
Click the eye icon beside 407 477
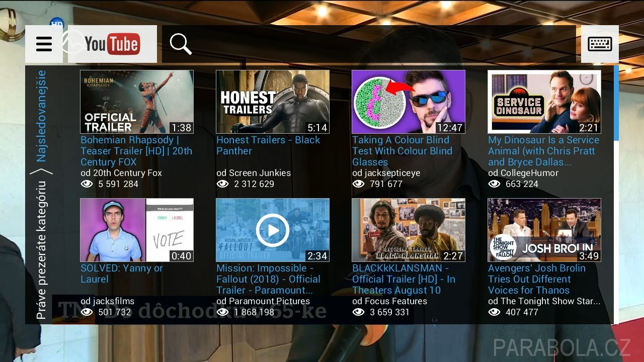point(495,312)
